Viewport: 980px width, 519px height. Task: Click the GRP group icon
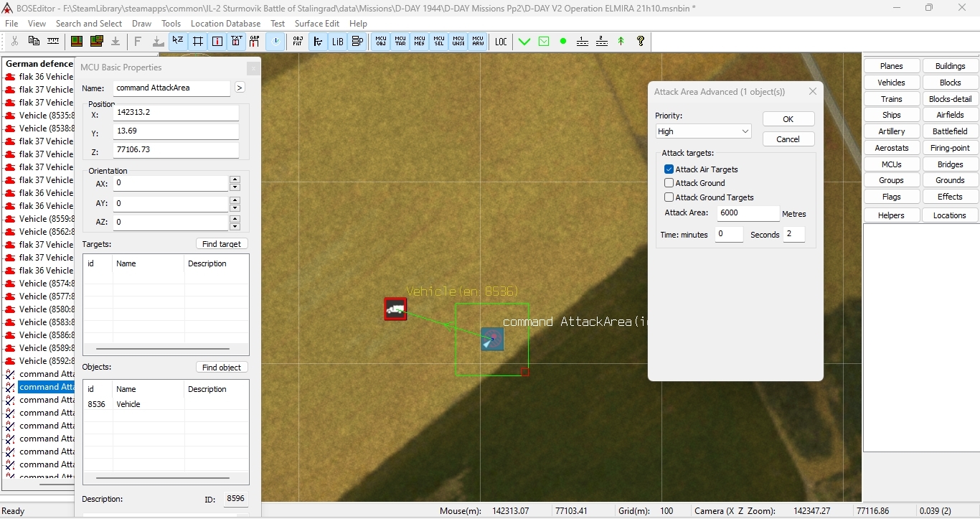click(x=255, y=42)
